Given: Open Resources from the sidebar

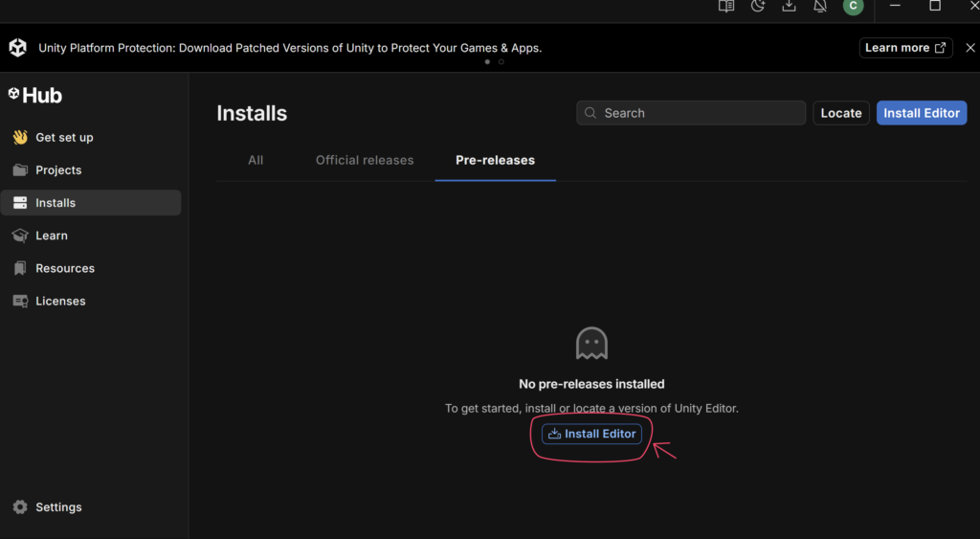Looking at the screenshot, I should 65,268.
